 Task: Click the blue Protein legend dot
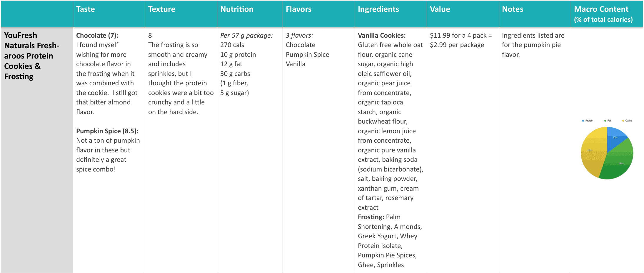point(583,121)
